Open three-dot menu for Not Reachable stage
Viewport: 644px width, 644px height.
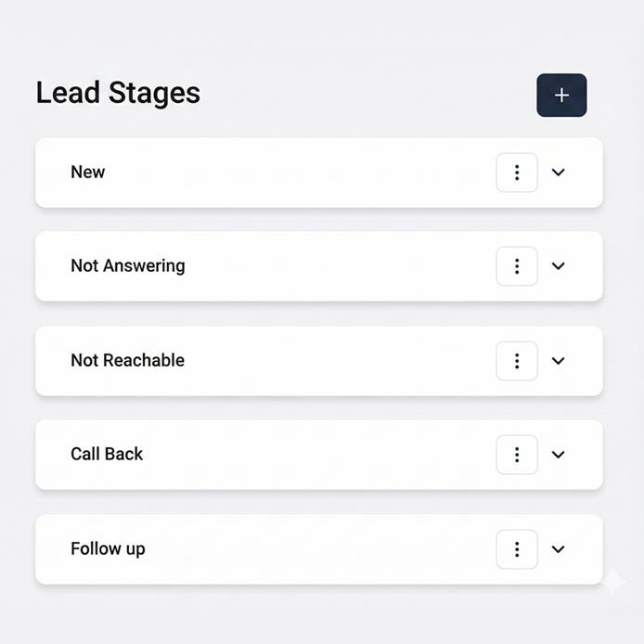517,361
